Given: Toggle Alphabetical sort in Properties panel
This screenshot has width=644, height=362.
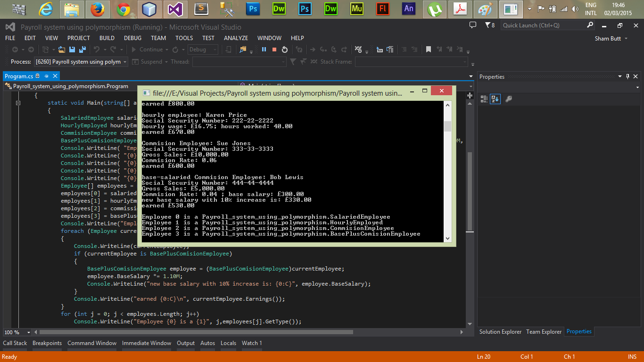Looking at the screenshot, I should (495, 99).
